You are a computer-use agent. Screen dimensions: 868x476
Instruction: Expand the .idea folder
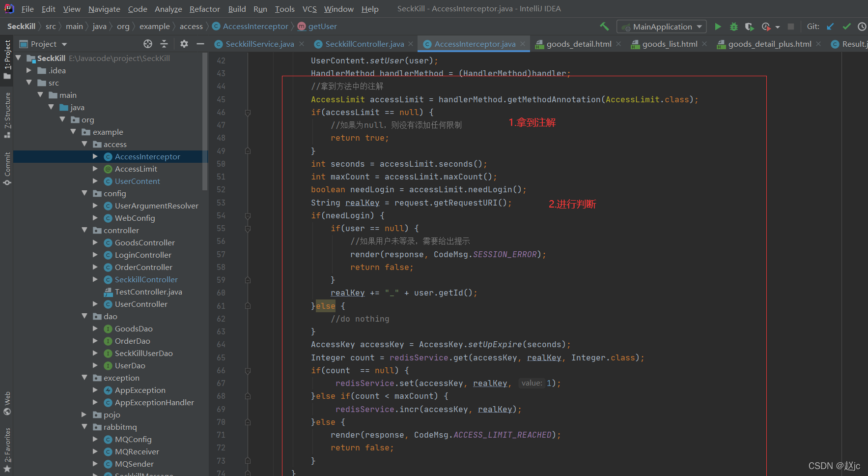coord(29,70)
